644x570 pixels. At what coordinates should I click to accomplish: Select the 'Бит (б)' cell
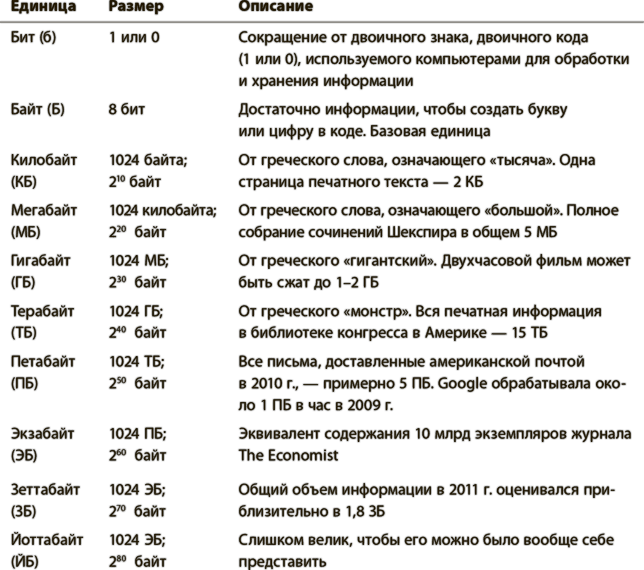(33, 37)
